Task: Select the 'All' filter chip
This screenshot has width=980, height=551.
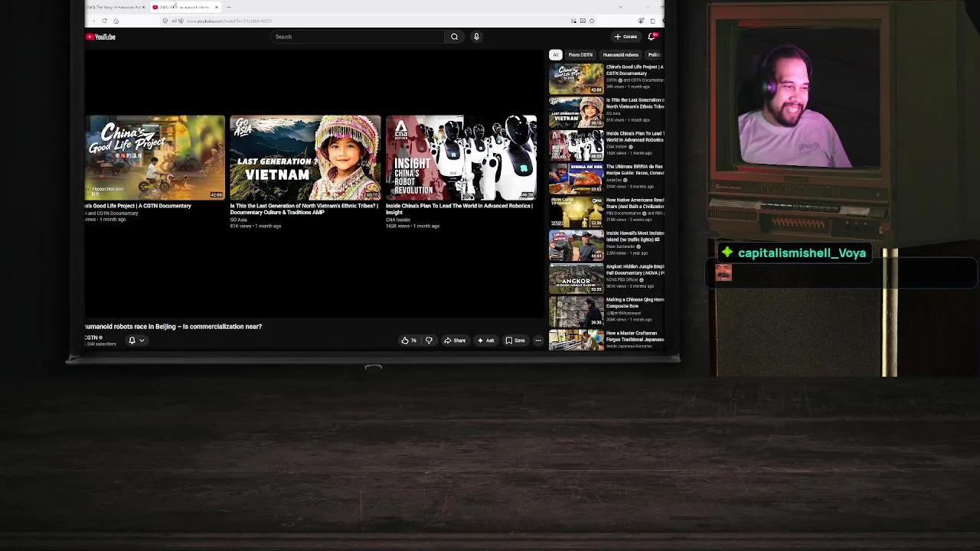Action: point(555,55)
